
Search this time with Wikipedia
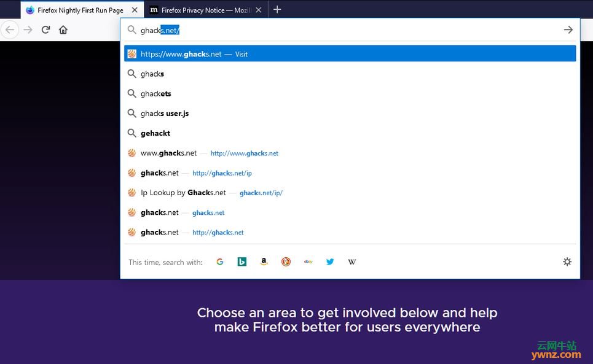[x=351, y=261]
